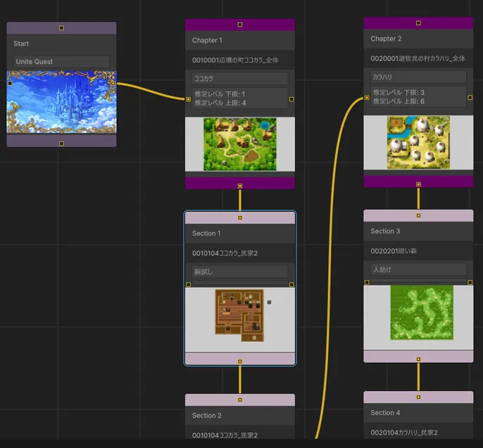Image resolution: width=483 pixels, height=448 pixels.
Task: Click the Start node's right output port
Action: coord(113,83)
